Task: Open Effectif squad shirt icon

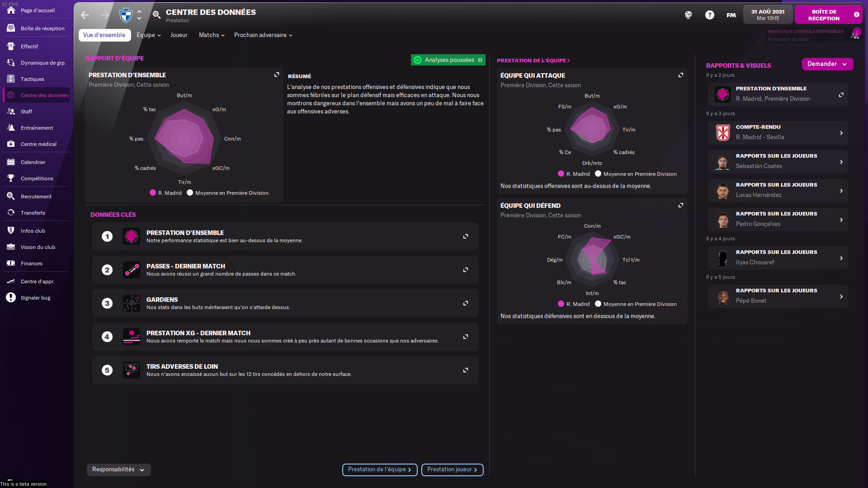Action: pos(11,46)
